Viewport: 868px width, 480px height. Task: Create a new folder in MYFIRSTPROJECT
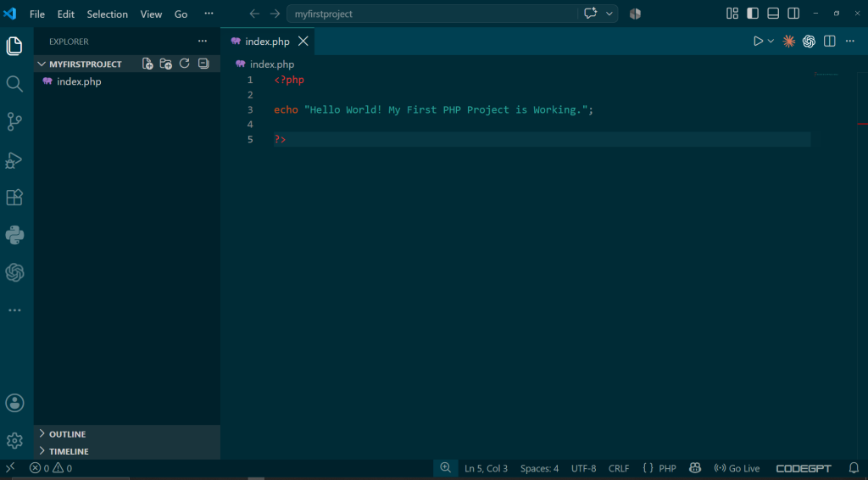tap(166, 64)
